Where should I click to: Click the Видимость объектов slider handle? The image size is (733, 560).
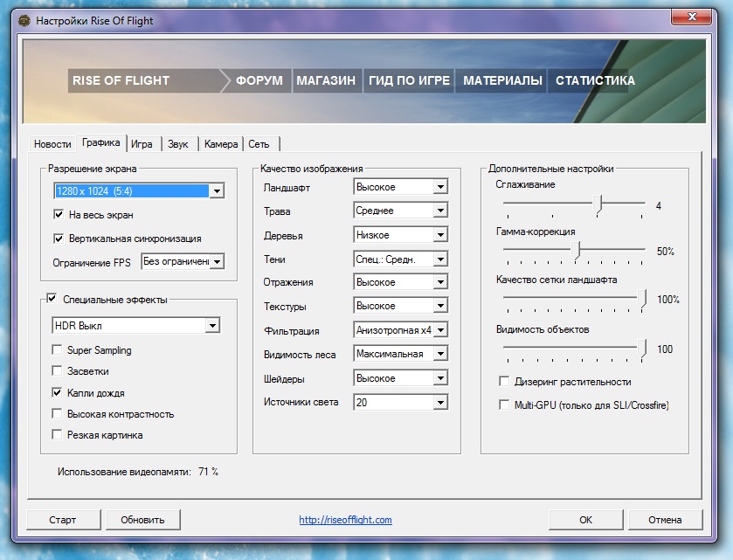(643, 349)
